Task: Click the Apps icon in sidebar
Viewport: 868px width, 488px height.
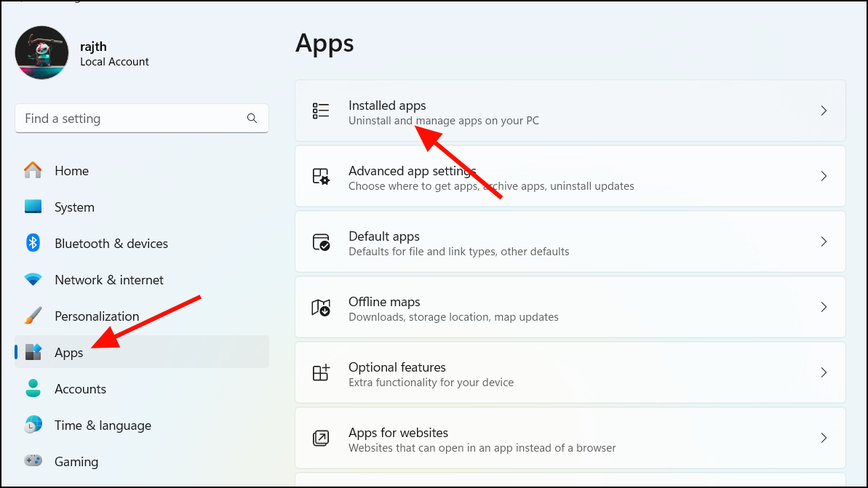Action: pos(33,352)
